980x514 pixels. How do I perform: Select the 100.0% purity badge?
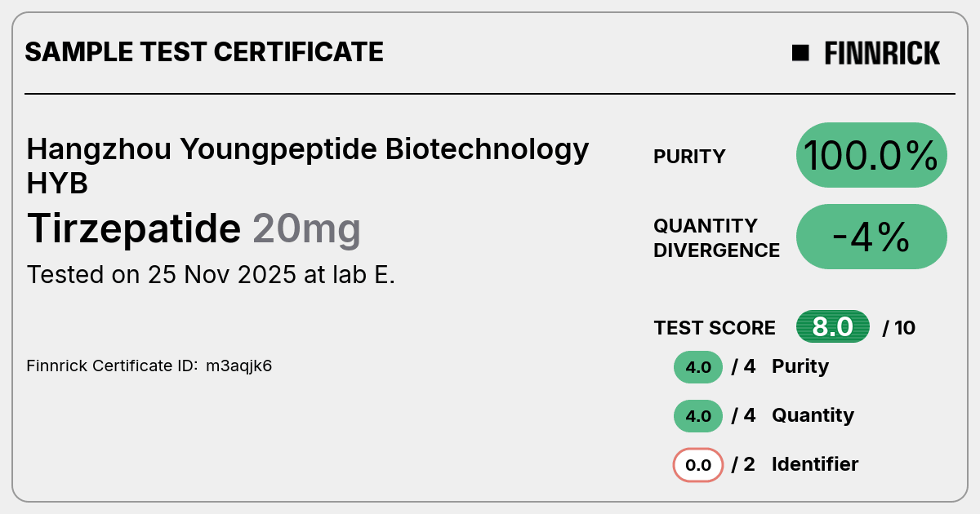click(x=871, y=156)
